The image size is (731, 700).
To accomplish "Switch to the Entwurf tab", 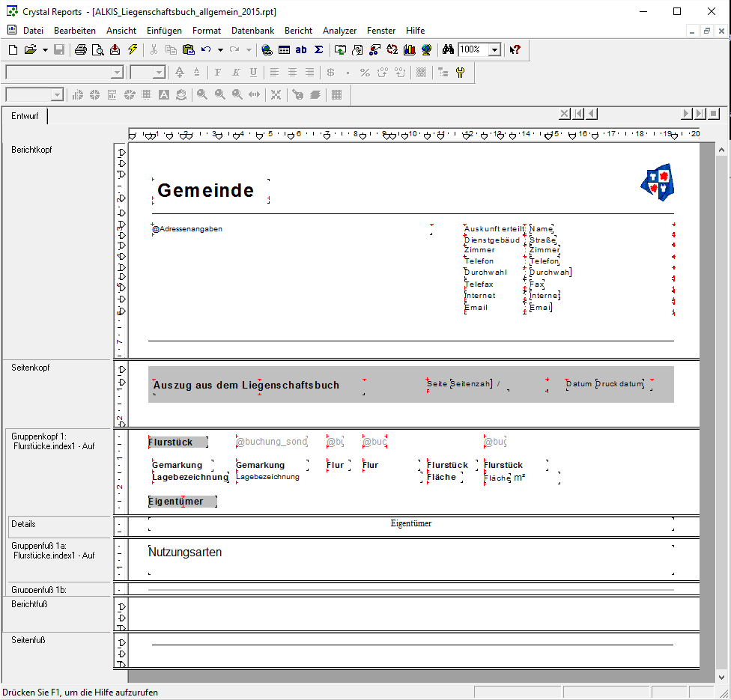I will (x=25, y=116).
